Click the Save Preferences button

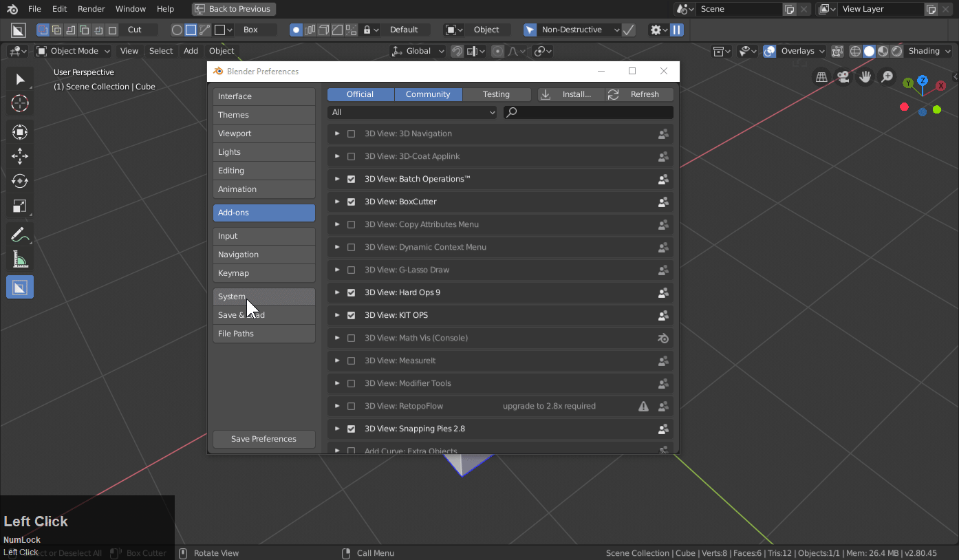coord(263,439)
